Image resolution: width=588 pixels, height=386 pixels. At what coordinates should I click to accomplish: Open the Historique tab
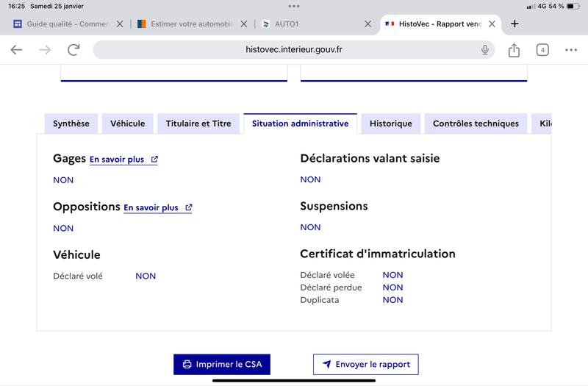click(391, 124)
